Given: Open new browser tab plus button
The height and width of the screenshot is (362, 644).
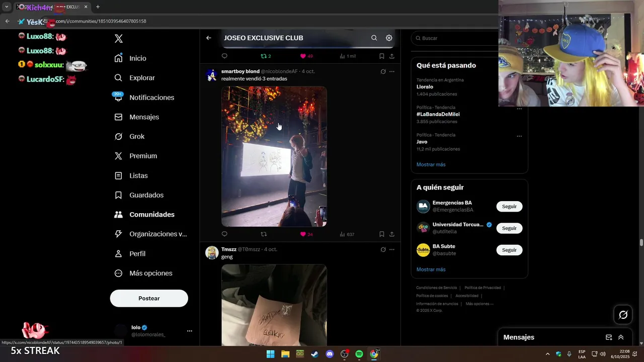Looking at the screenshot, I should (x=98, y=7).
